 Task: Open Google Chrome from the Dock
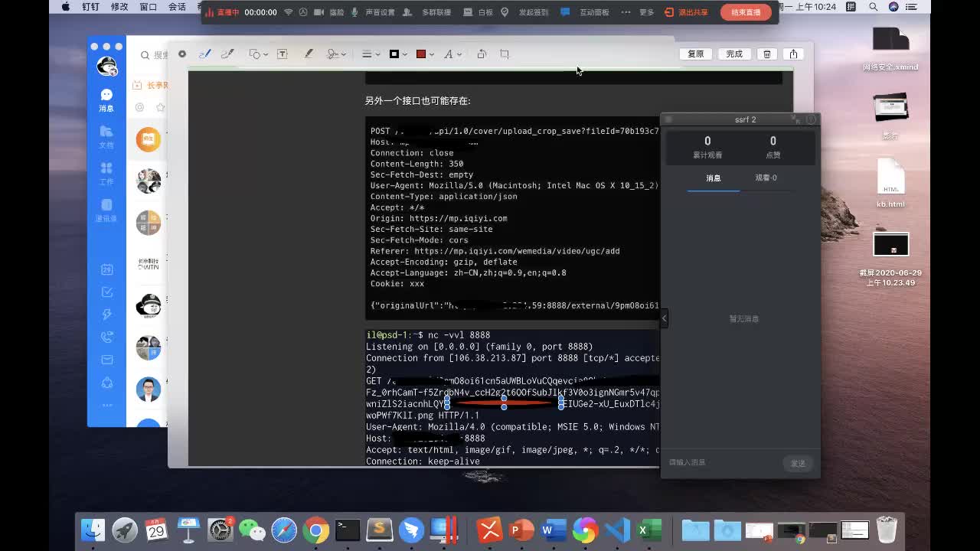pyautogui.click(x=315, y=530)
